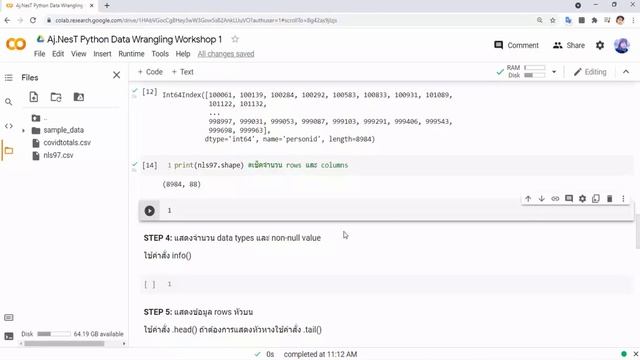The image size is (640, 360).
Task: Open the RAM Disk resources dropdown arrow
Action: pyautogui.click(x=554, y=72)
